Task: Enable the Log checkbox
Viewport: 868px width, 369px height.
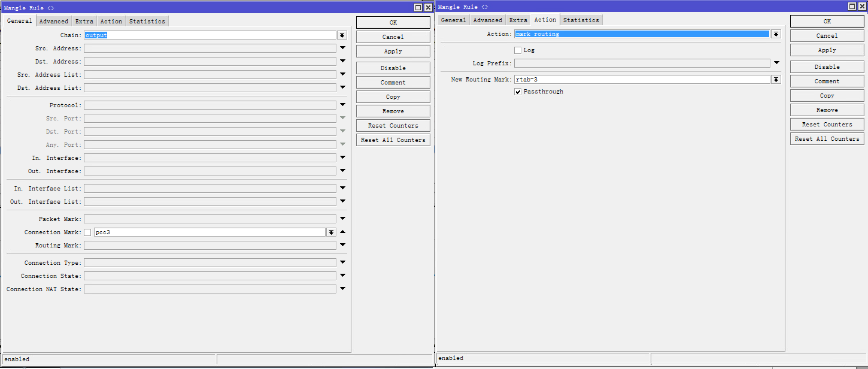Action: click(518, 50)
